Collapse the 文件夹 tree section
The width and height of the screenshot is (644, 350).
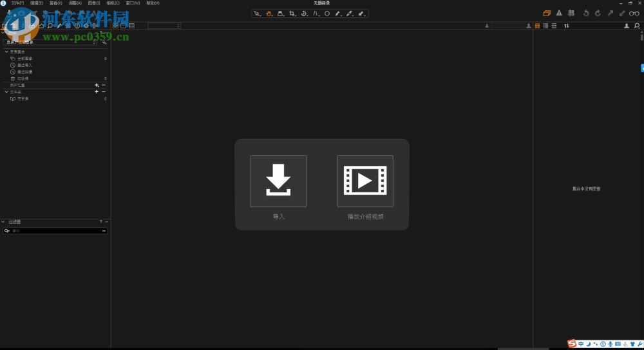[6, 92]
